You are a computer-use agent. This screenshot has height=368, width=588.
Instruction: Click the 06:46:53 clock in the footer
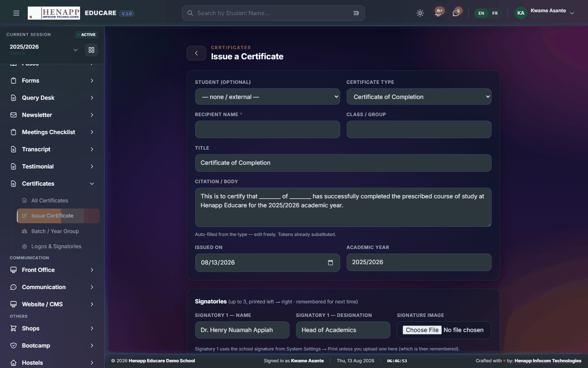[397, 361]
